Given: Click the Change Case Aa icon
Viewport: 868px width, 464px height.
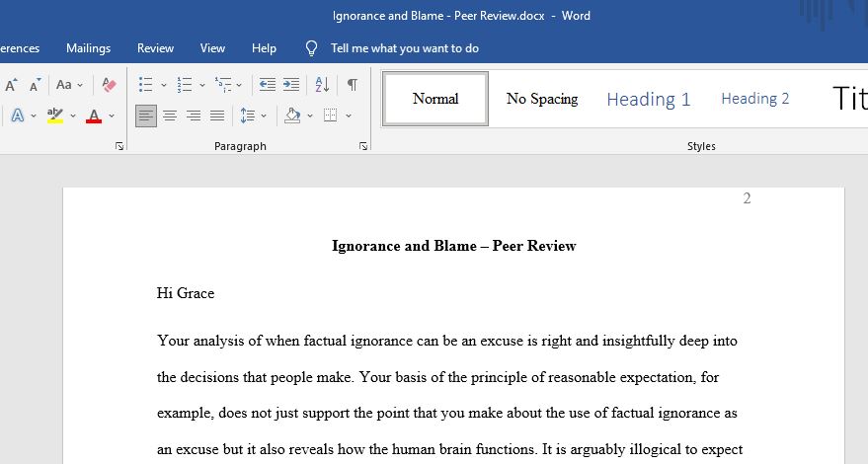Looking at the screenshot, I should tap(63, 85).
